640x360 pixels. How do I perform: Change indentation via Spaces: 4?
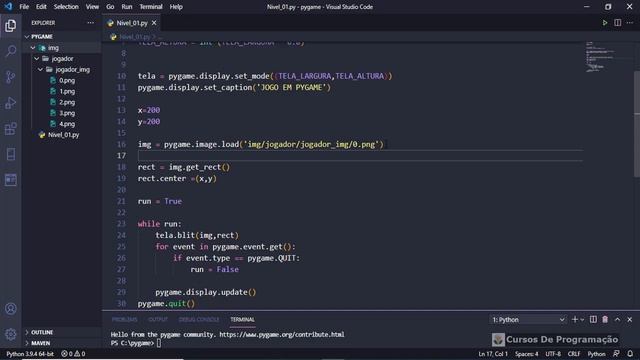click(x=526, y=353)
